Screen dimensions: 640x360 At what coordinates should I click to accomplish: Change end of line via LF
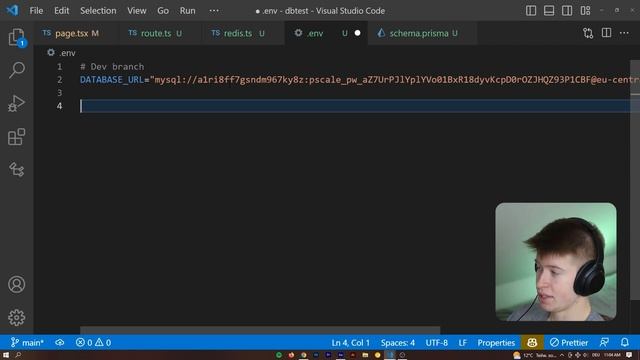pyautogui.click(x=462, y=342)
